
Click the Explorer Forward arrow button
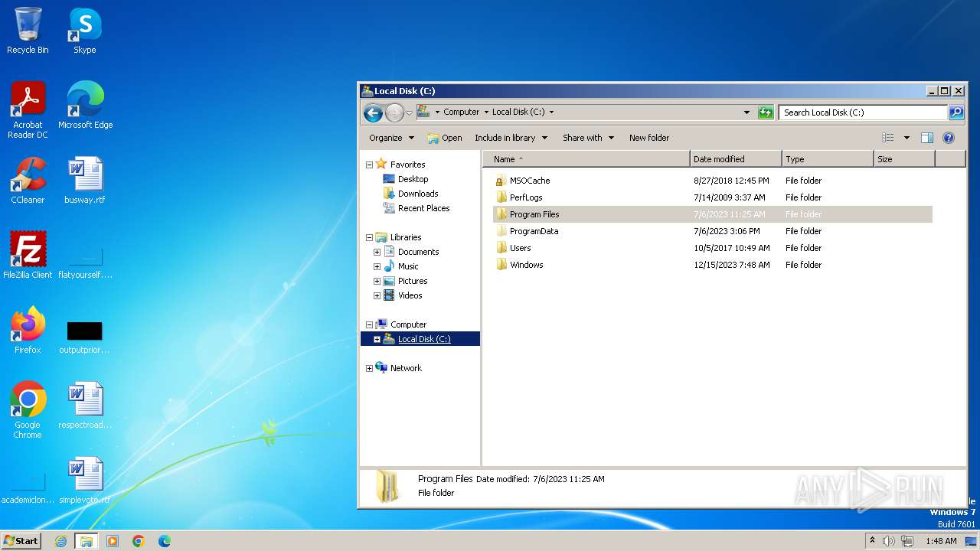click(x=394, y=112)
